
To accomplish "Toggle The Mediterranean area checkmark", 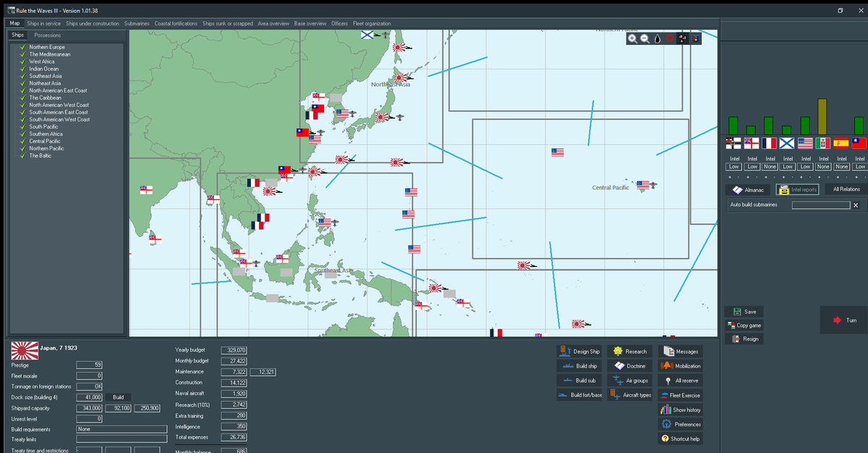I will [x=23, y=54].
